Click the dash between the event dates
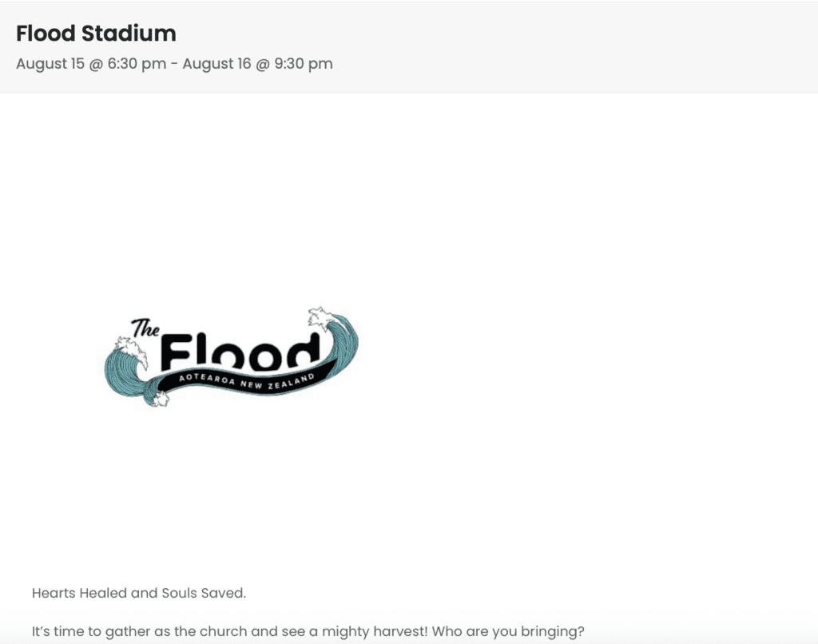 point(174,64)
